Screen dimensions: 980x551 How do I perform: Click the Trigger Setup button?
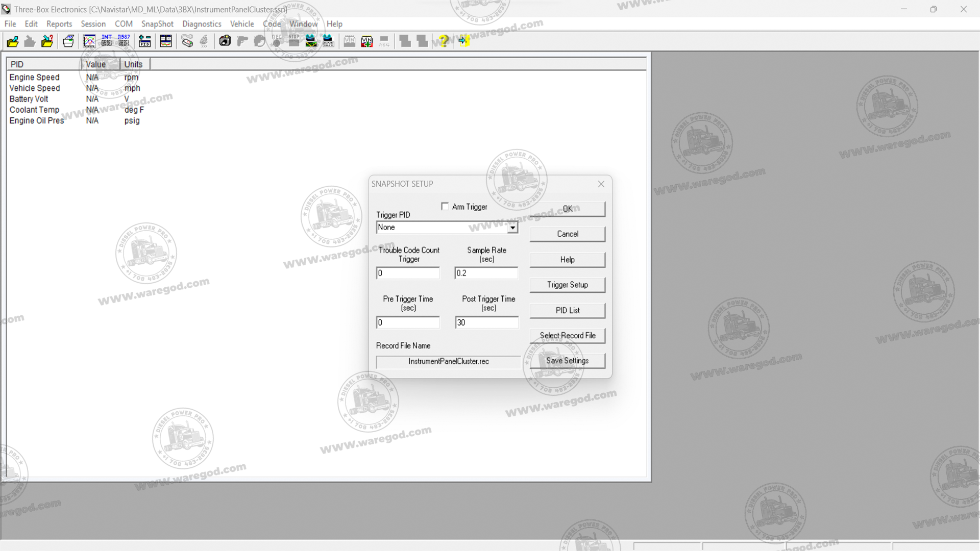(x=567, y=285)
